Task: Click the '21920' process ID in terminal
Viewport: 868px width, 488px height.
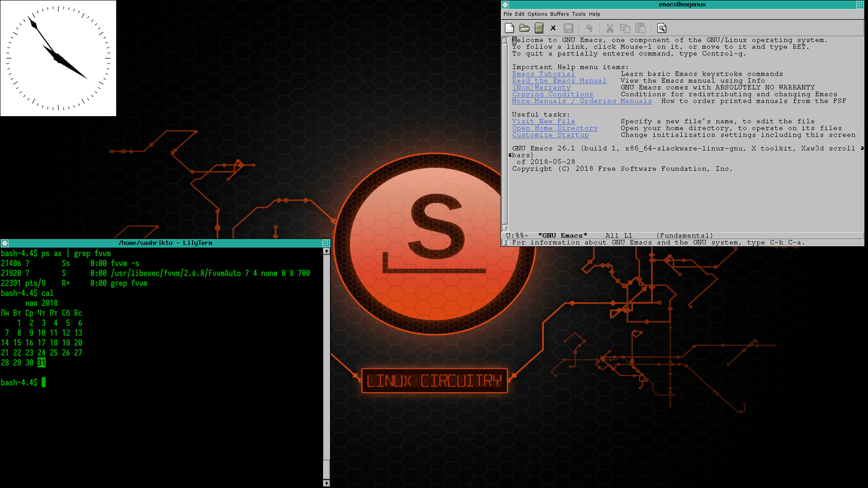Action: coord(11,273)
